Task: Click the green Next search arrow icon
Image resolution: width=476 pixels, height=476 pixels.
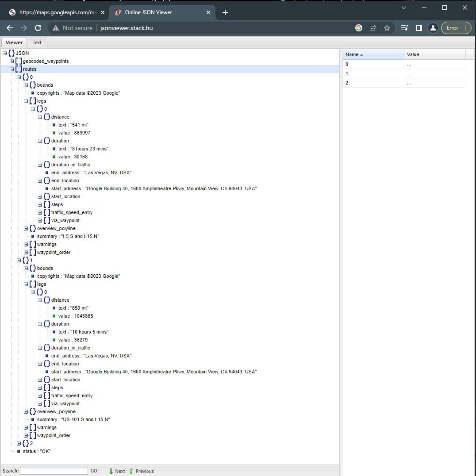Action: coord(111,471)
